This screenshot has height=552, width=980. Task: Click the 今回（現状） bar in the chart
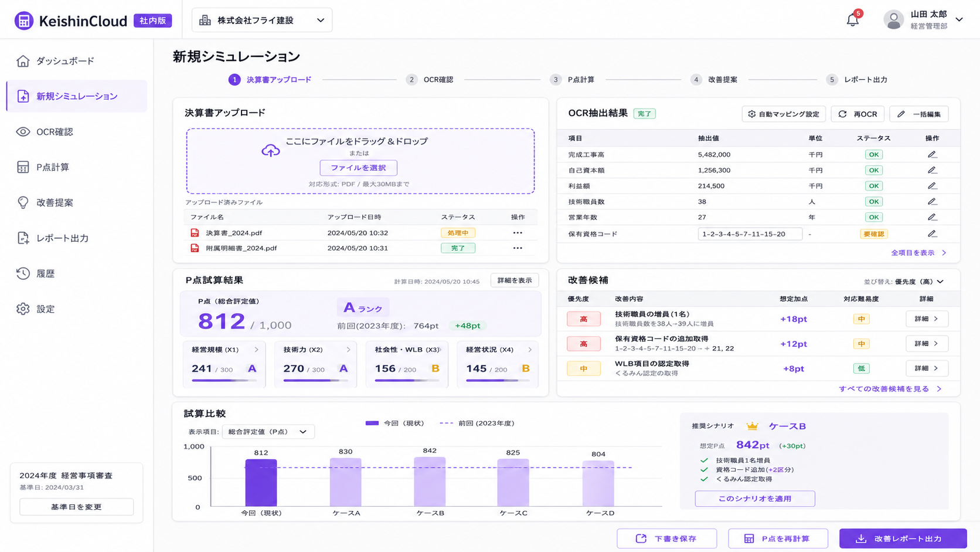tap(261, 483)
